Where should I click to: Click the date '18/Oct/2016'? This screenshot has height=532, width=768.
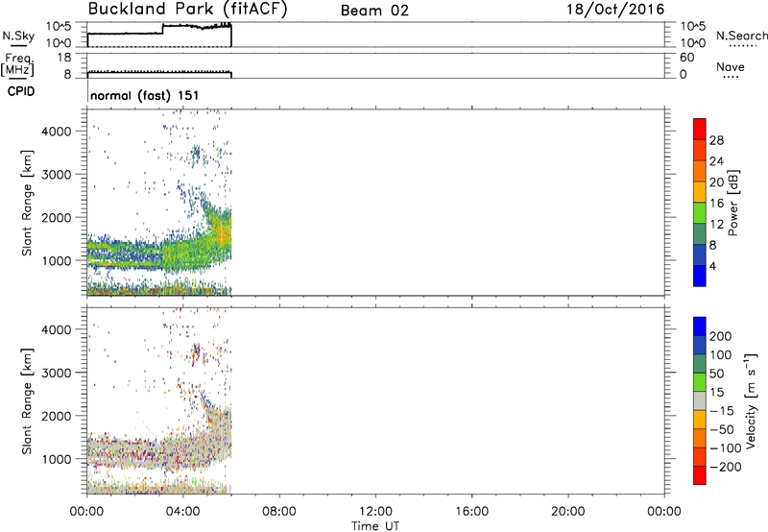click(615, 10)
